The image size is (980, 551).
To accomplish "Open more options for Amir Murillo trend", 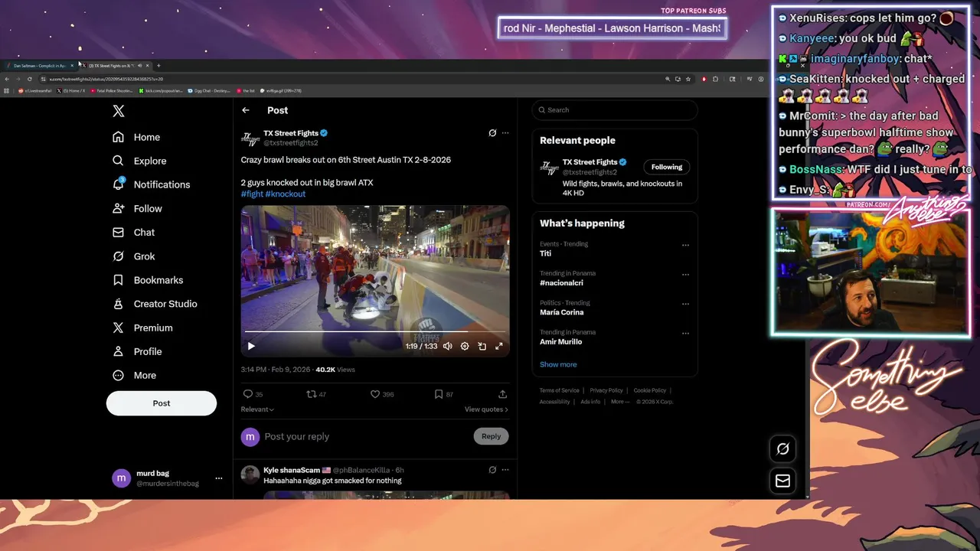I will (x=685, y=334).
